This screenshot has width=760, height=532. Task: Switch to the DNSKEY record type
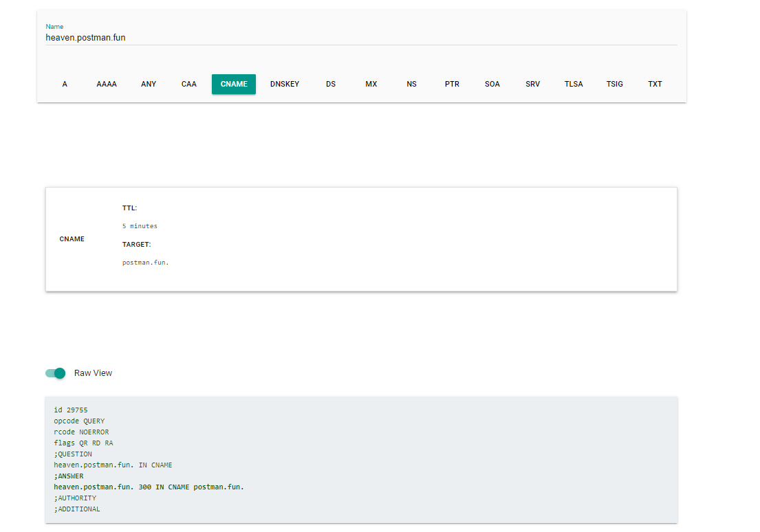[x=285, y=84]
